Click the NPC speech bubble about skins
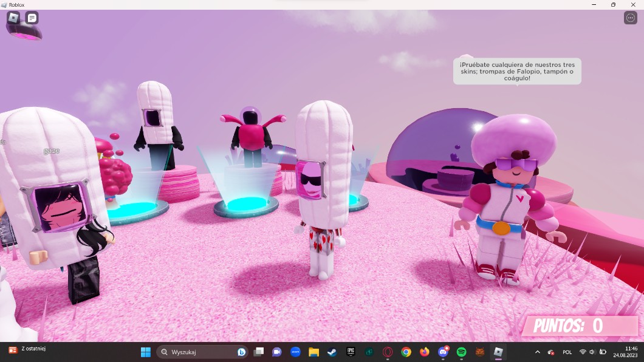Image resolution: width=644 pixels, height=362 pixels. (517, 71)
